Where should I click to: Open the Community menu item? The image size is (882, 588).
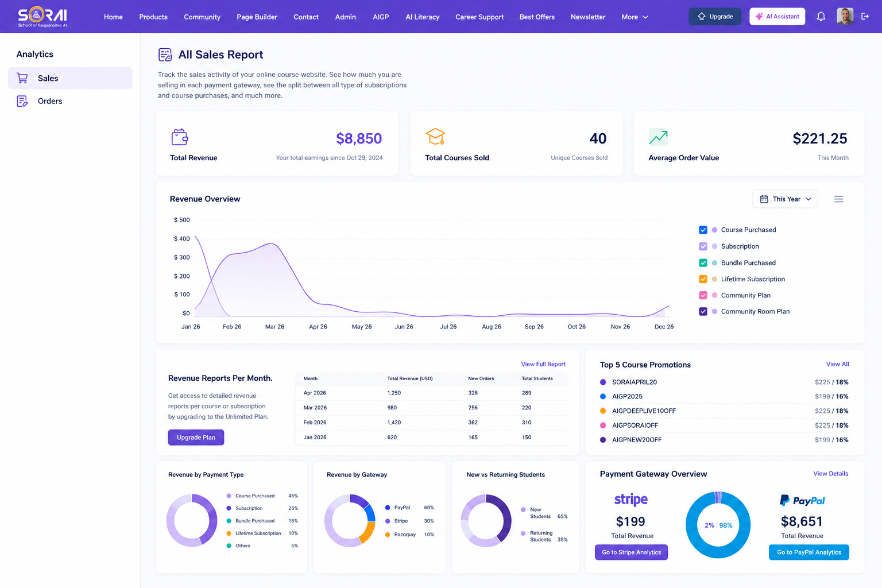(202, 17)
